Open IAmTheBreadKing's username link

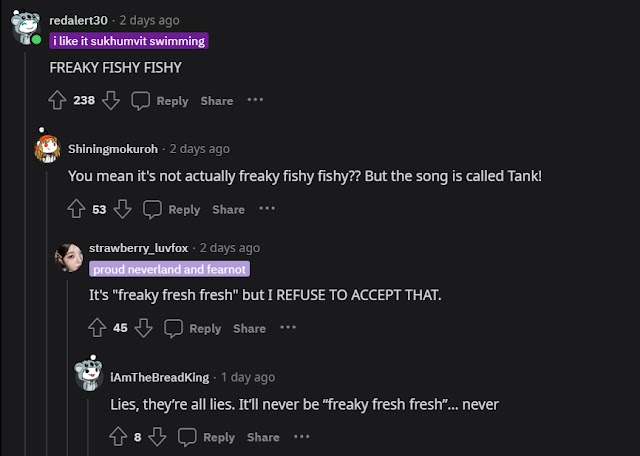pyautogui.click(x=159, y=377)
